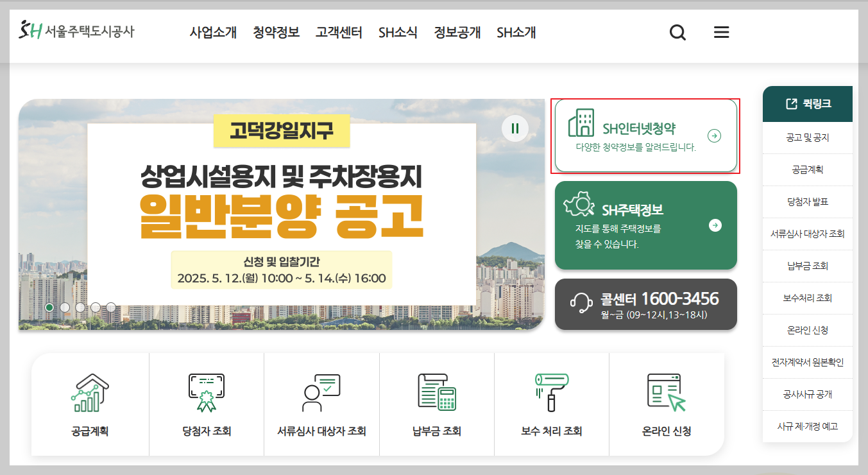Viewport: 868px width, 475px height.
Task: Click the 공급계획 house chart icon
Action: click(x=90, y=393)
